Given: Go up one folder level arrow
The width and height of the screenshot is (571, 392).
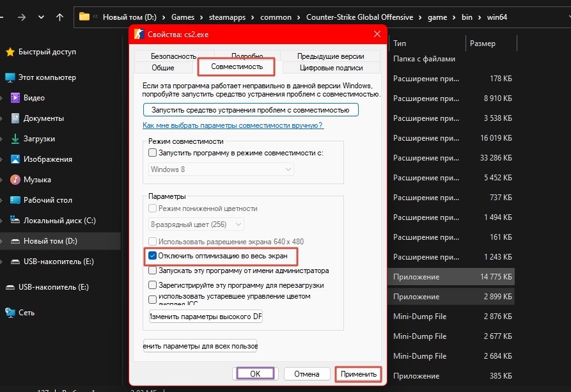Looking at the screenshot, I should (x=59, y=17).
